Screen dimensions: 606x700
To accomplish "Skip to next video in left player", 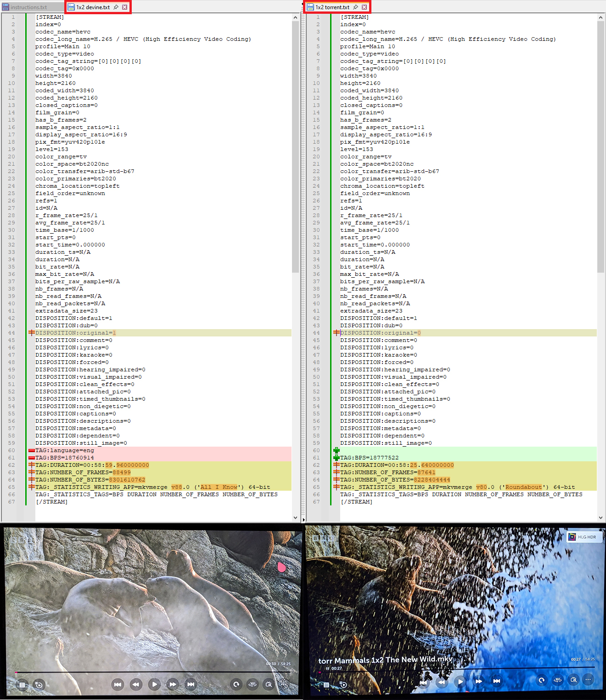I will coord(191,684).
